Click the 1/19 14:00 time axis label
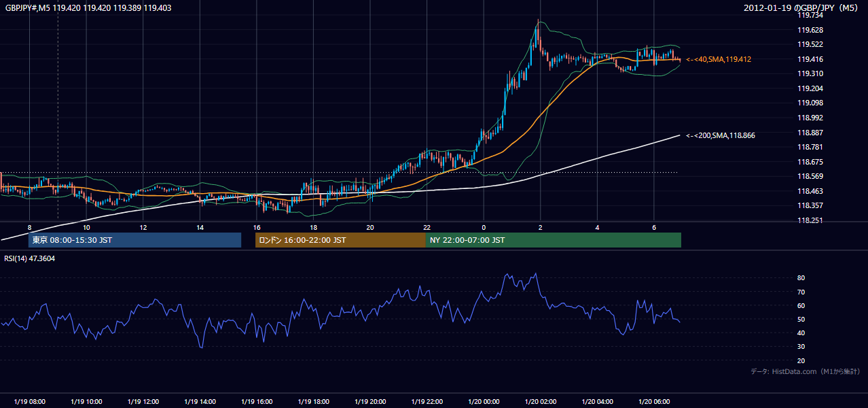Image resolution: width=868 pixels, height=408 pixels. (200, 402)
